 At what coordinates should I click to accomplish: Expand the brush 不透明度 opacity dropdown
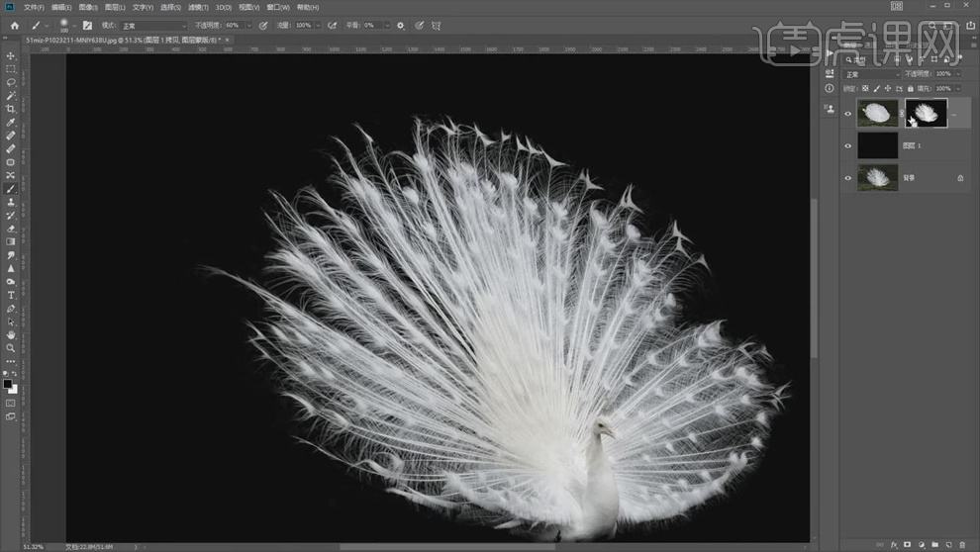(x=247, y=25)
